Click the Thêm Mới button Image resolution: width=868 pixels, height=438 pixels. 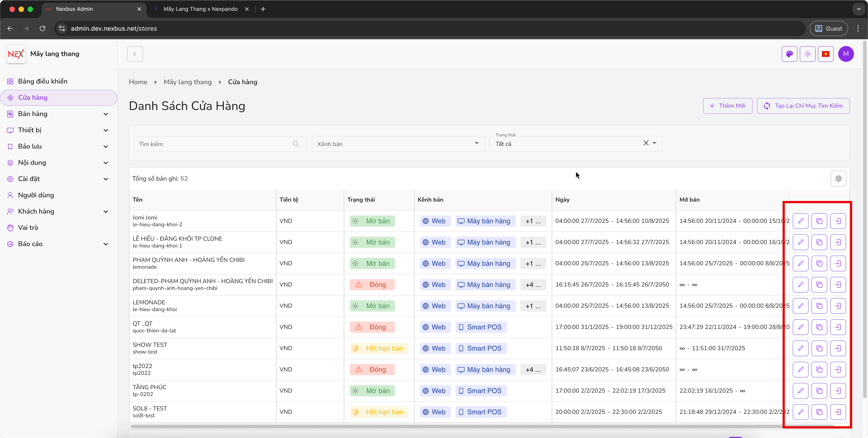coord(727,106)
